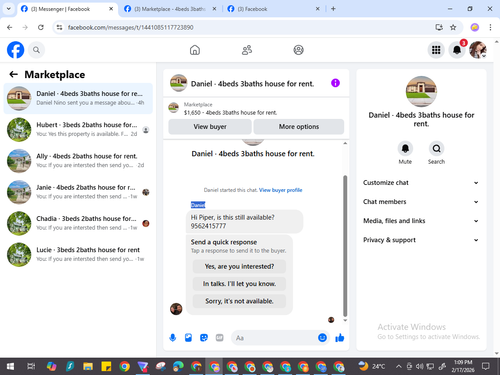Open Janie 4beds 2baths conversation
This screenshot has height=375, width=500.
78,192
